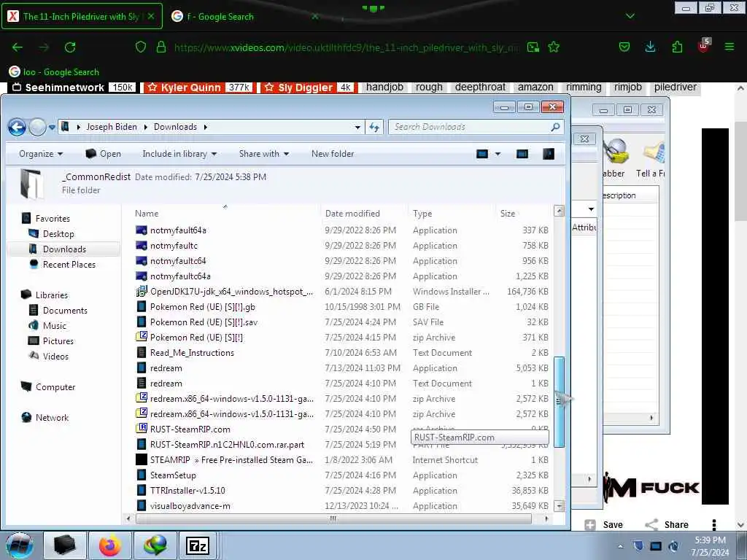
Task: Go back in the Explorer window
Action: click(18, 127)
